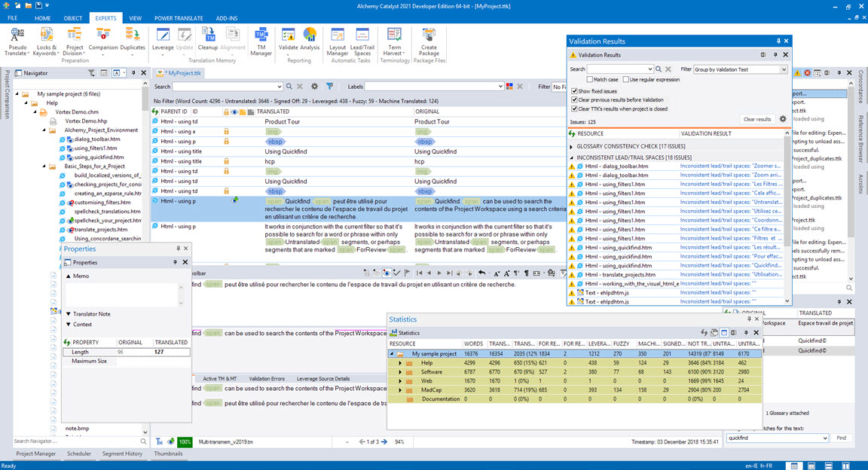The image size is (868, 470).
Task: Pick a label color from the color grid icon
Action: [x=509, y=87]
